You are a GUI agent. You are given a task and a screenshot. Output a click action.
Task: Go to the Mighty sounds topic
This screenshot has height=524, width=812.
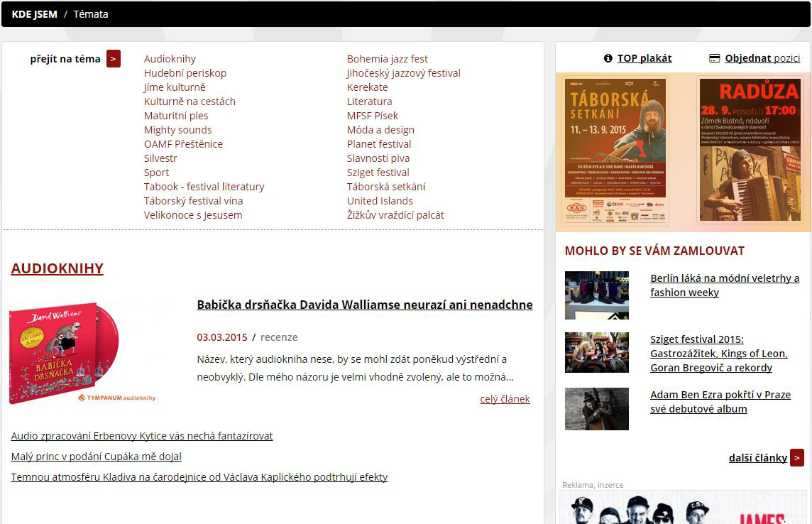pyautogui.click(x=177, y=130)
